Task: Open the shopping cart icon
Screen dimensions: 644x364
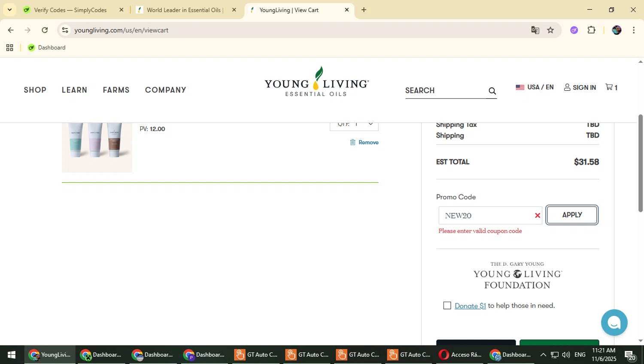Action: coord(611,87)
